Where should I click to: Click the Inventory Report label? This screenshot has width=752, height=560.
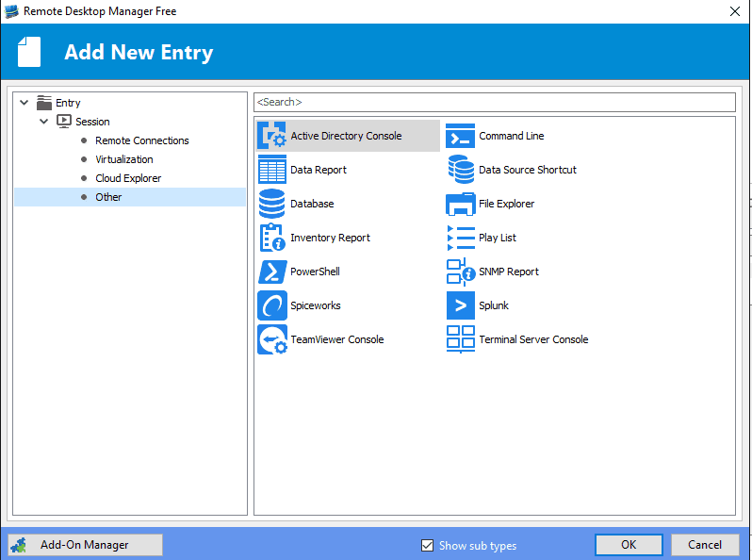[x=331, y=238]
